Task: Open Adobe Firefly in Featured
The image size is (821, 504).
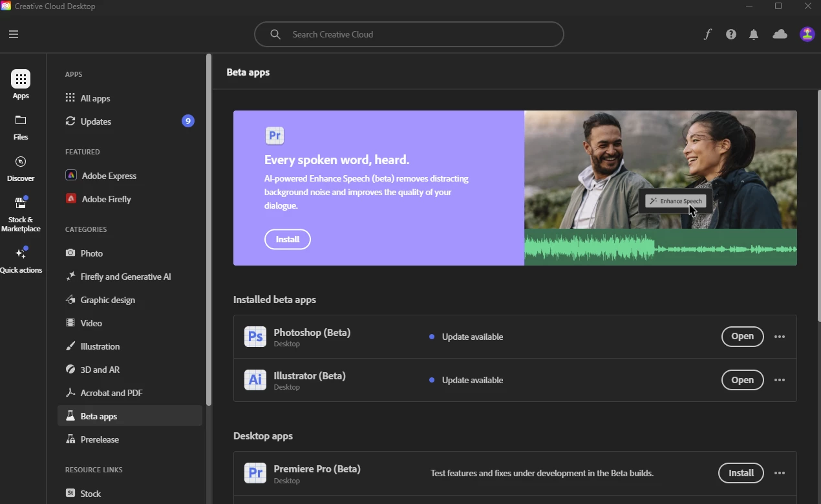Action: coord(130,199)
